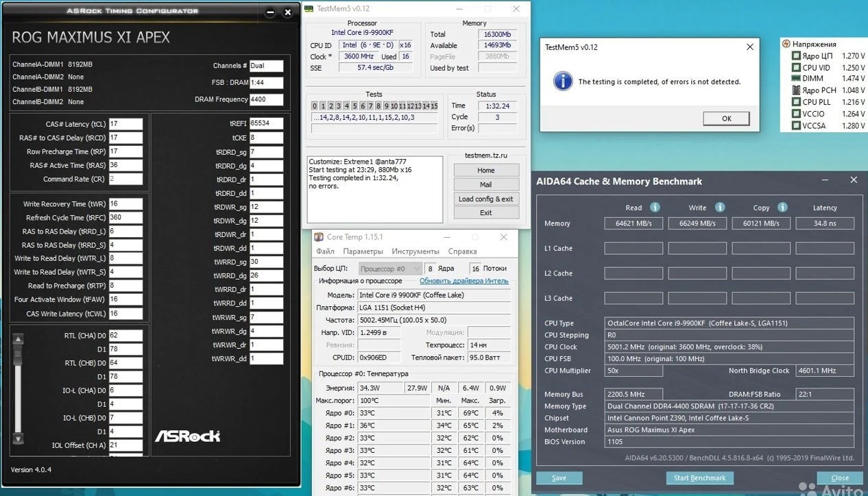Click the tRAS value field showing 36

click(x=125, y=165)
